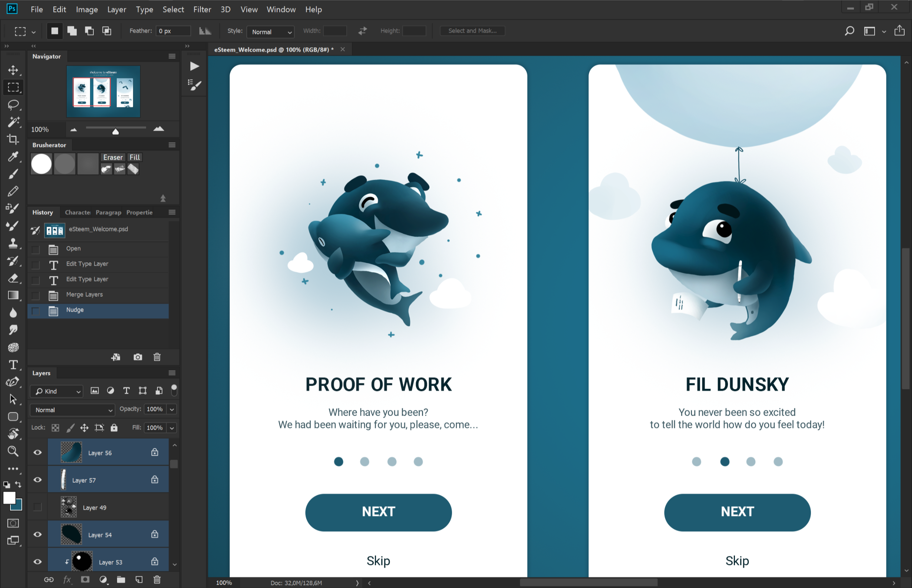This screenshot has height=588, width=912.
Task: Select the Gradient tool
Action: (x=13, y=295)
